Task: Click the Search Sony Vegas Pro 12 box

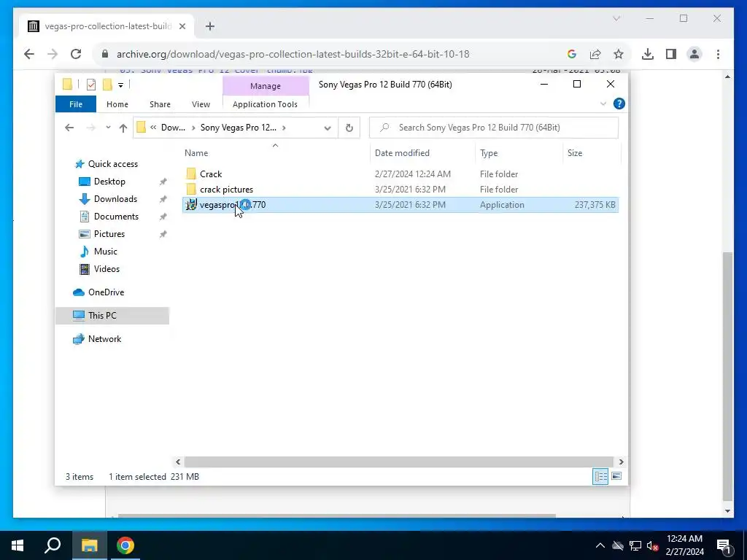Action: [494, 128]
